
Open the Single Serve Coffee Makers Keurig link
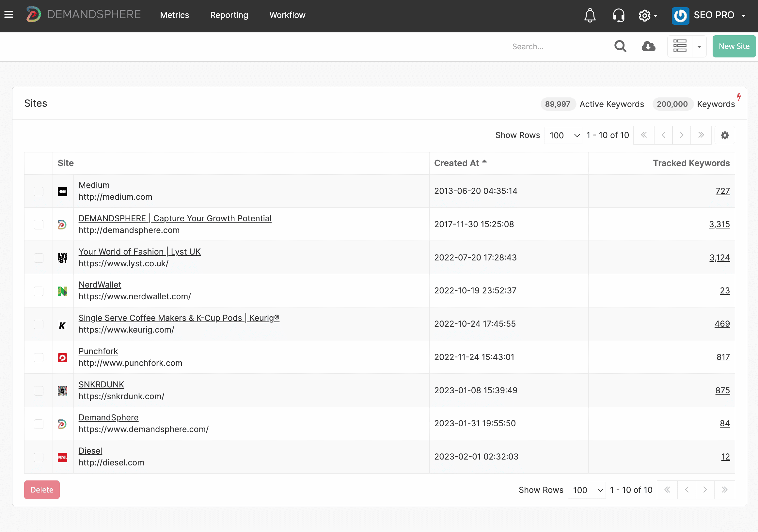(179, 318)
